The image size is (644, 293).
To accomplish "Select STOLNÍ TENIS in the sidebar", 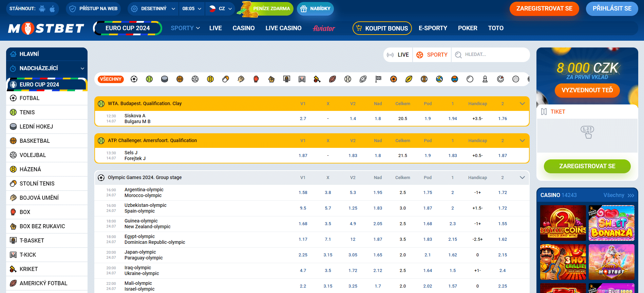I will (47, 183).
